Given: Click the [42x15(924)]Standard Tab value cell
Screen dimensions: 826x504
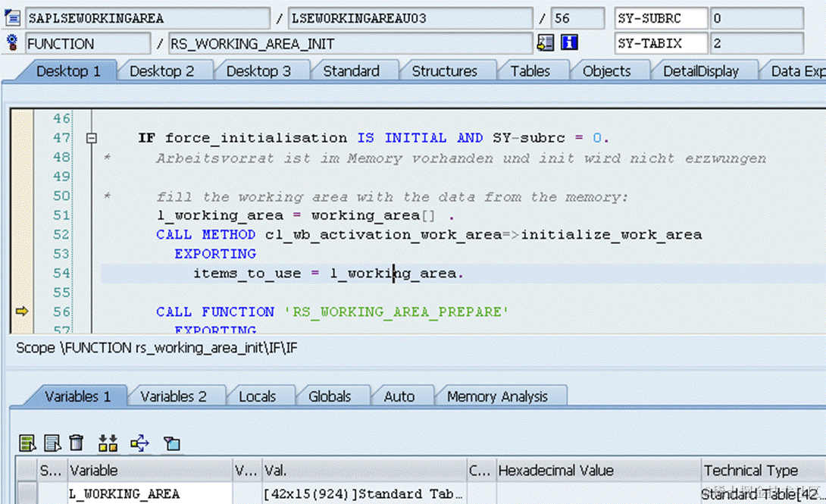Looking at the screenshot, I should 364,493.
